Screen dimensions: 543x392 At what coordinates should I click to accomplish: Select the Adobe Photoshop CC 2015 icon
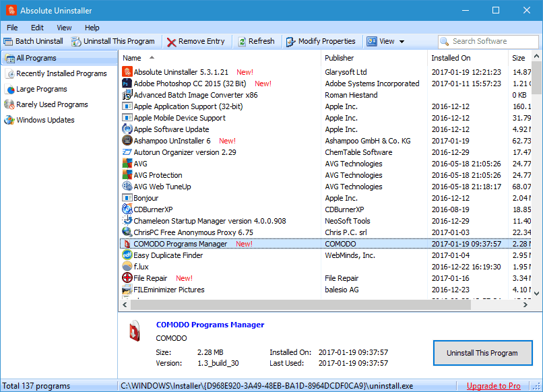tap(127, 84)
